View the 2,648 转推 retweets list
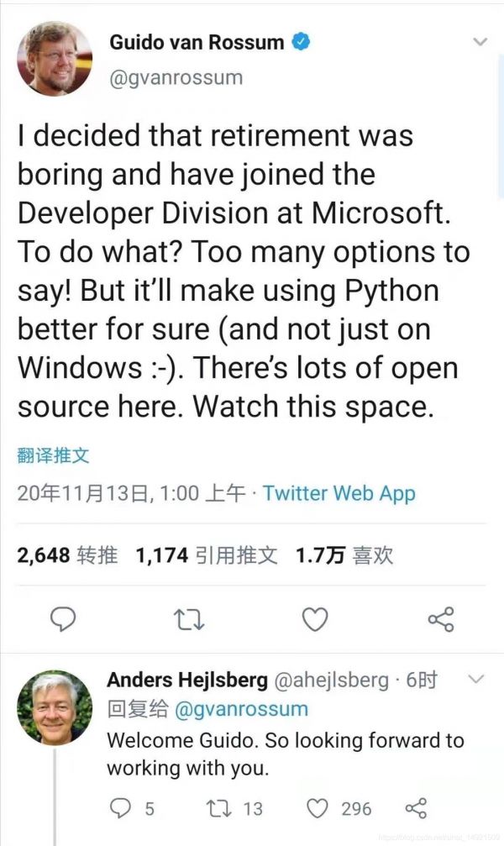 [x=67, y=554]
